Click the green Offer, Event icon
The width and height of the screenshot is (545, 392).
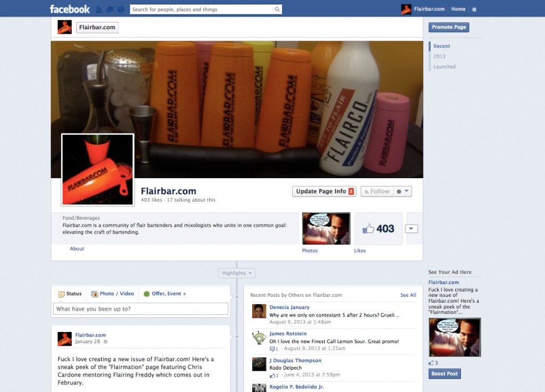click(x=147, y=294)
